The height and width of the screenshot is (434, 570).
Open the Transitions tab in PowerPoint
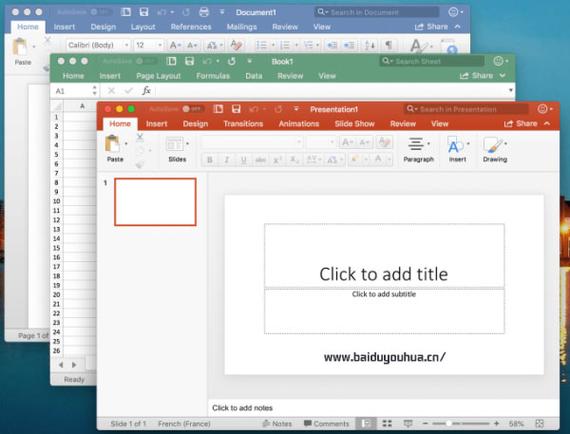[x=243, y=124]
